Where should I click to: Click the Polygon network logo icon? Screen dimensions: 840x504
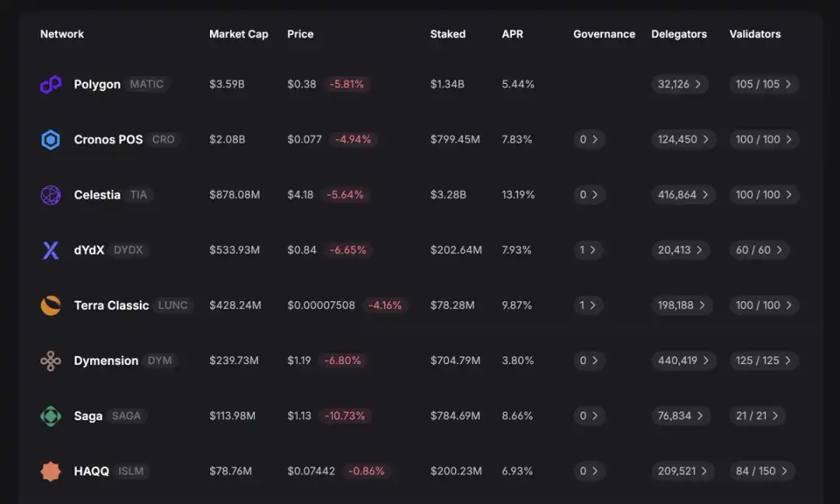coord(51,84)
